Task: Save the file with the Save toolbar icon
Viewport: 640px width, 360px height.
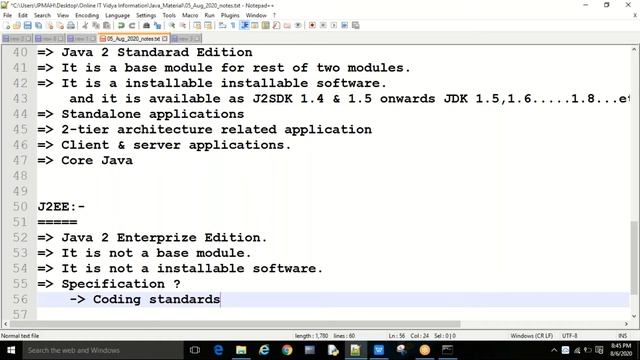Action: 27,25
